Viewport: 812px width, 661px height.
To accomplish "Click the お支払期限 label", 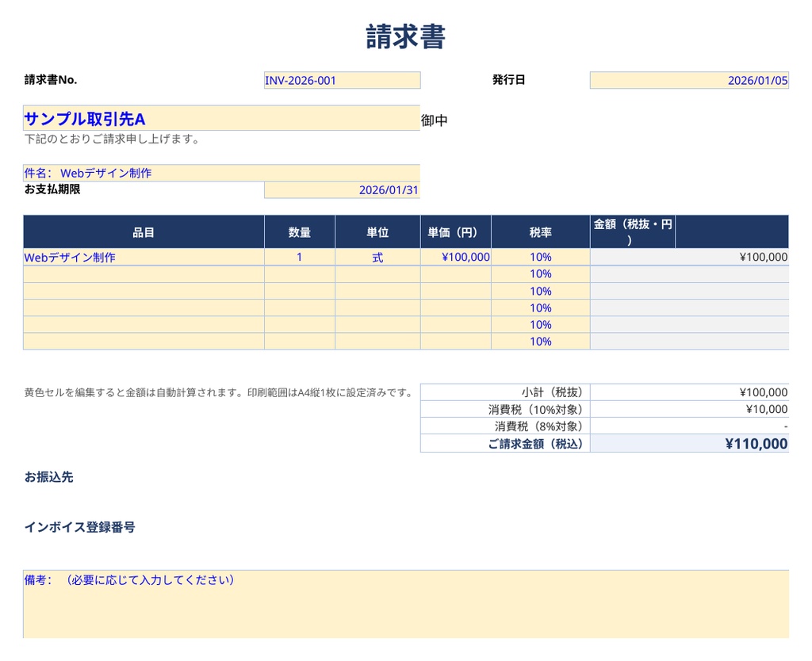I will [52, 189].
